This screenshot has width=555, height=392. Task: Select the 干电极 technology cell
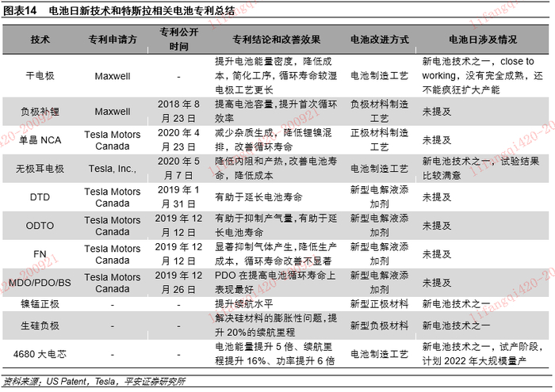(40, 76)
